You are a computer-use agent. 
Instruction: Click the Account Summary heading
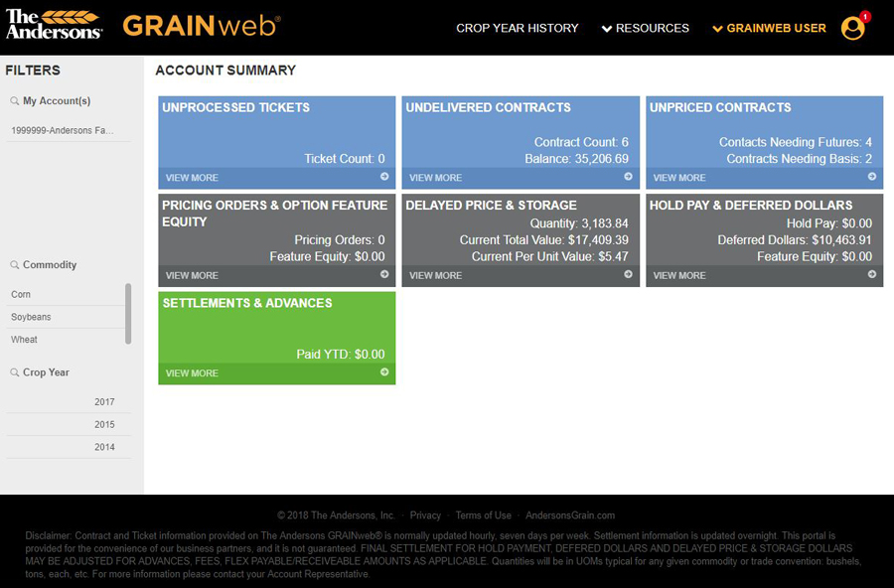(225, 71)
